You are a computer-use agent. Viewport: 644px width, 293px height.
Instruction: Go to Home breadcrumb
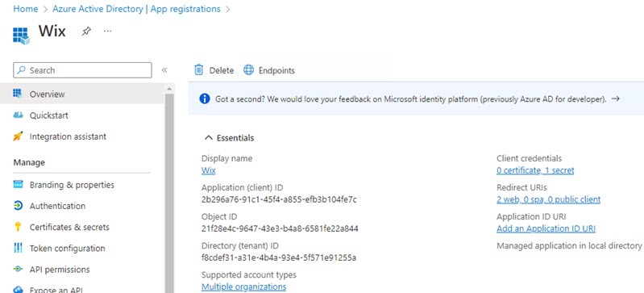(26, 9)
